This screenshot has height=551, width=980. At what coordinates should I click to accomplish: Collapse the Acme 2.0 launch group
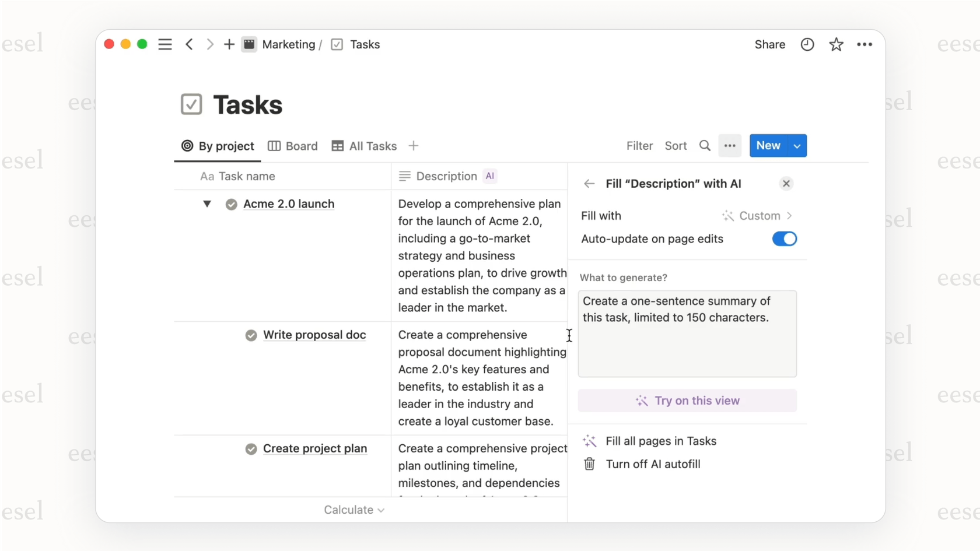207,204
